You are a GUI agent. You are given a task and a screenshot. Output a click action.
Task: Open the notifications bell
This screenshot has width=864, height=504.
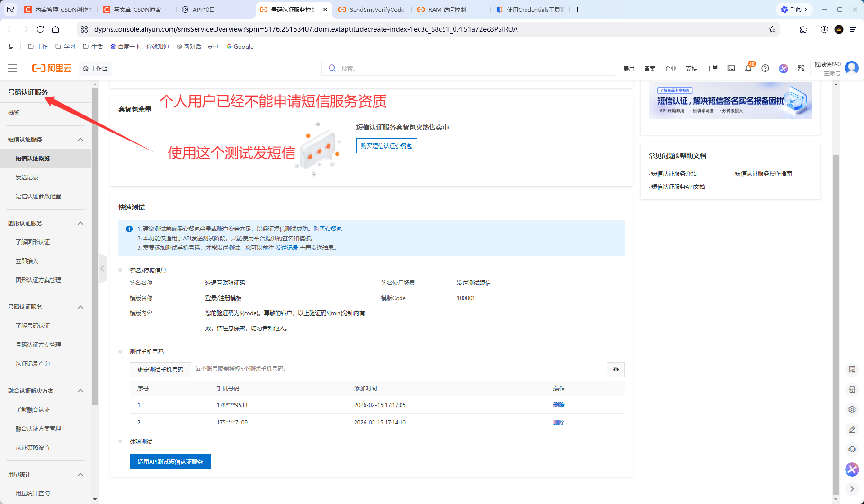pyautogui.click(x=748, y=68)
